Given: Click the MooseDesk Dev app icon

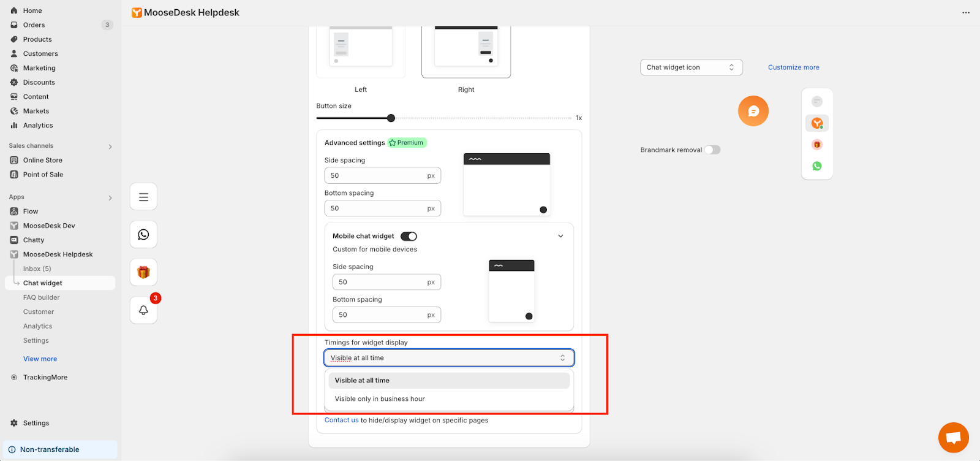Looking at the screenshot, I should point(14,226).
